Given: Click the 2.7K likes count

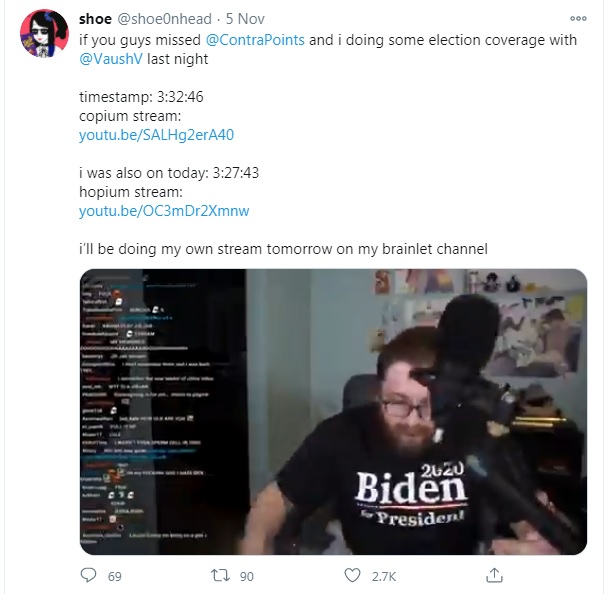Looking at the screenshot, I should (x=384, y=577).
